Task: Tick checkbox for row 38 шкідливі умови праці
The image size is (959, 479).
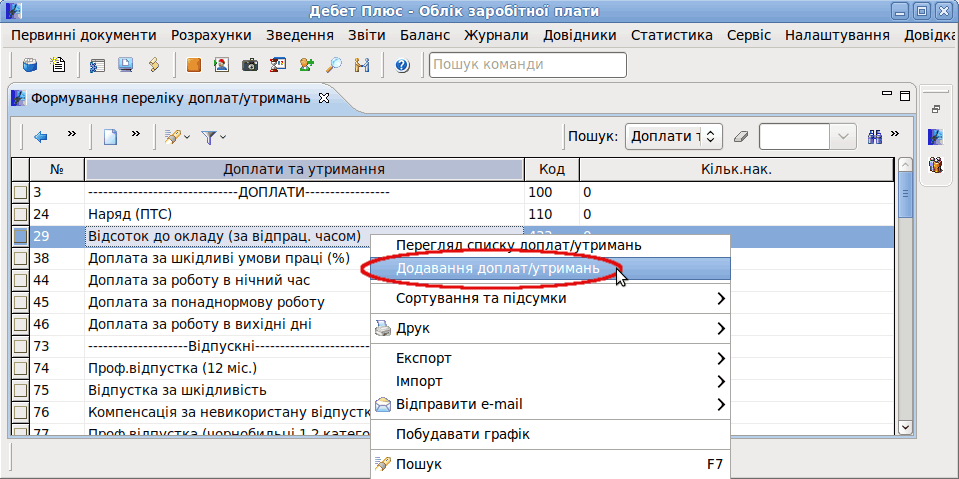Action: [21, 258]
